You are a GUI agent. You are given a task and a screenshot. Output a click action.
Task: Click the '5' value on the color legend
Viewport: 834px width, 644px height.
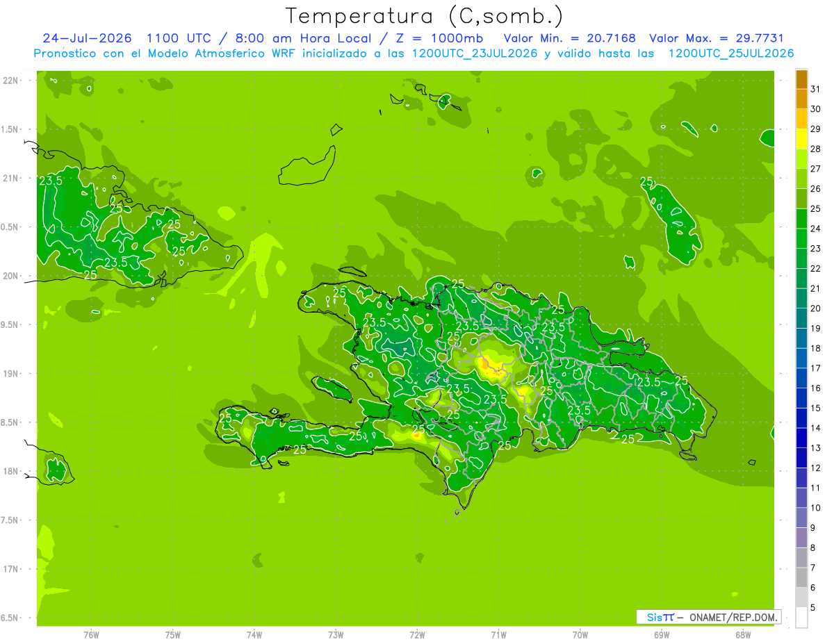[x=812, y=608]
